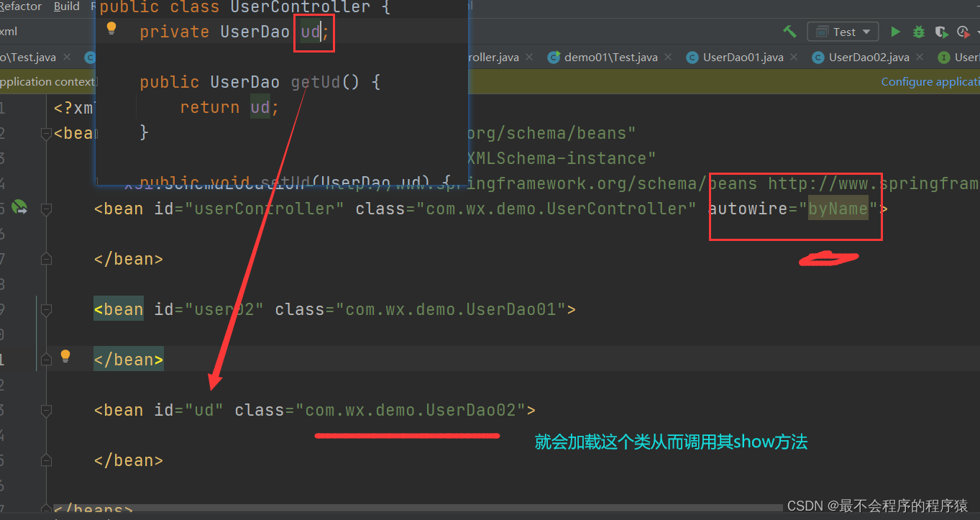Image resolution: width=980 pixels, height=520 pixels.
Task: Click the Spring bean gutter icon beside userController
Action: [x=19, y=209]
